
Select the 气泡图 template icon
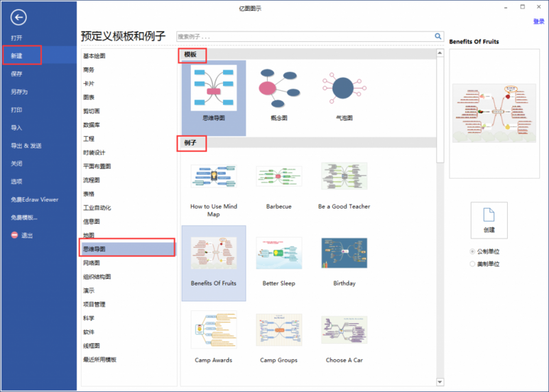point(344,89)
